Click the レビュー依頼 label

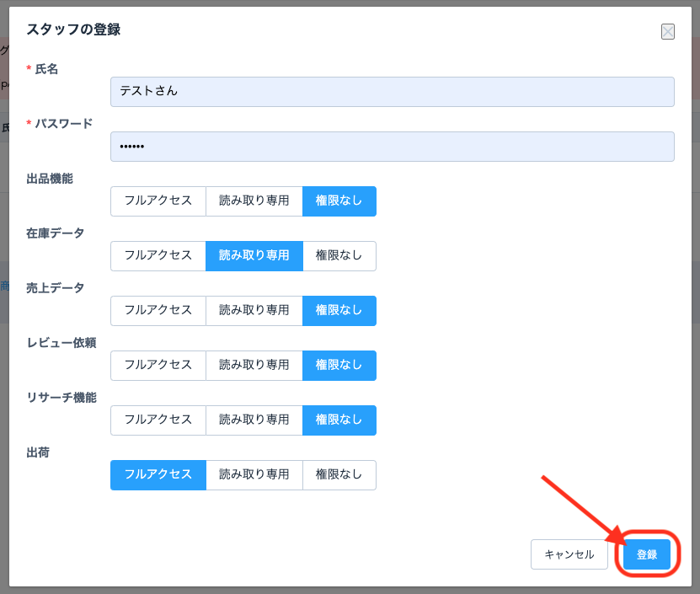(x=61, y=343)
